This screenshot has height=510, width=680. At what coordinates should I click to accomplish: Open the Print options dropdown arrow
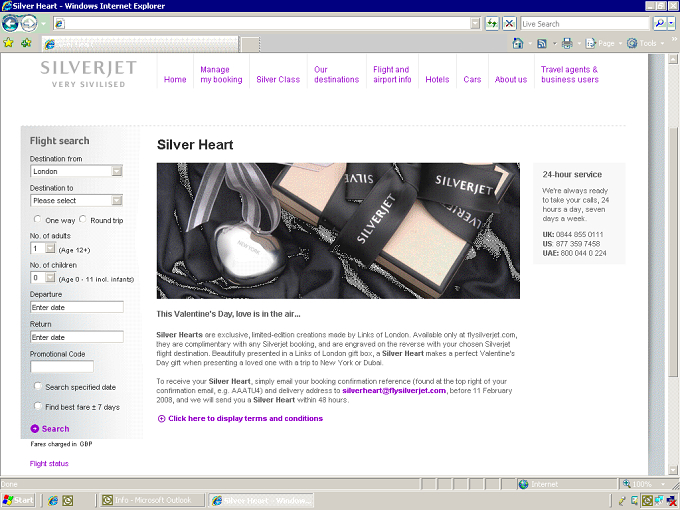tap(579, 43)
